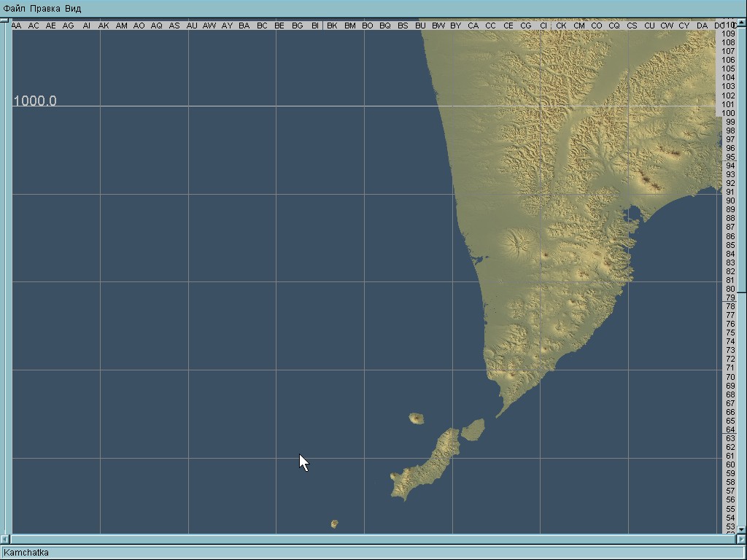747x560 pixels.
Task: Open the Файл menu
Action: point(14,8)
